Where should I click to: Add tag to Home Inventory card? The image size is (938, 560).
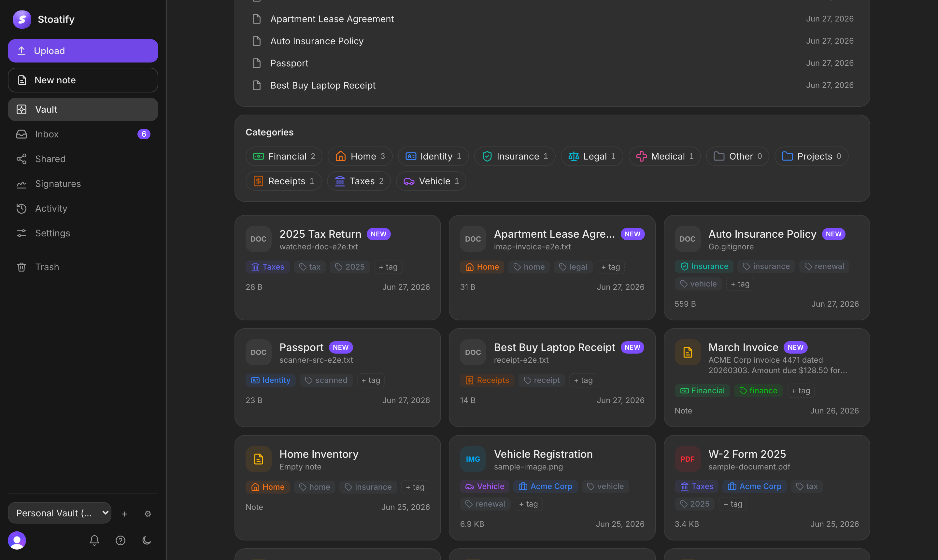click(415, 487)
